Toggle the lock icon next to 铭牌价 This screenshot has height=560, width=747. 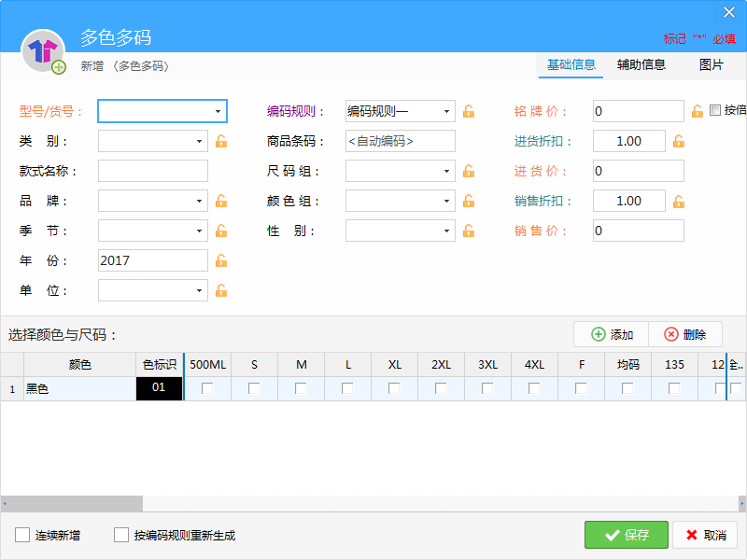tap(698, 111)
